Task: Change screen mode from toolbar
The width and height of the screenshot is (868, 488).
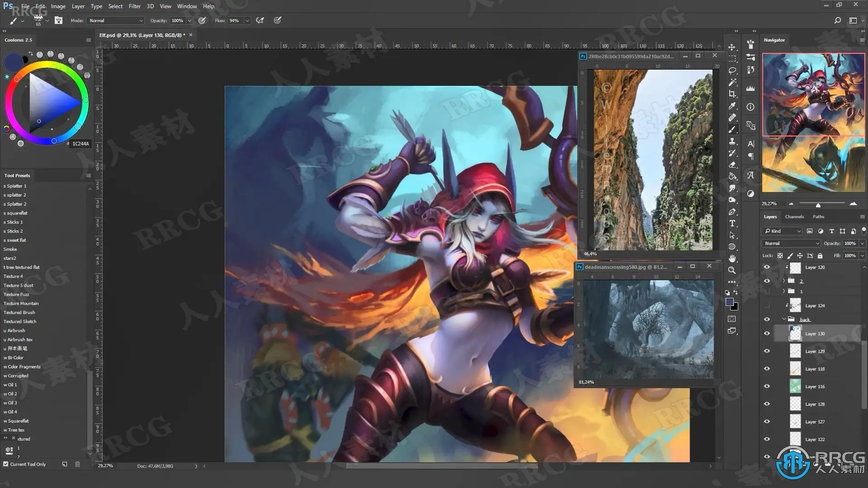Action: pos(732,331)
